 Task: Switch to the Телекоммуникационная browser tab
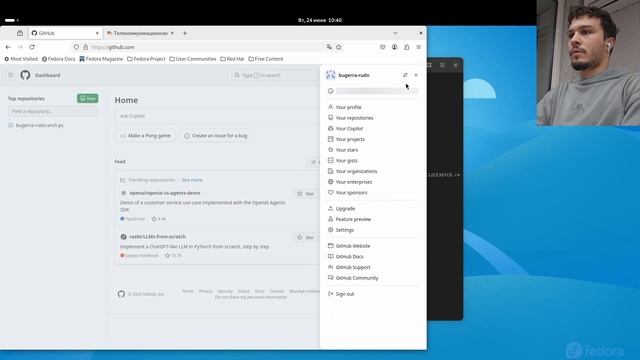point(140,33)
